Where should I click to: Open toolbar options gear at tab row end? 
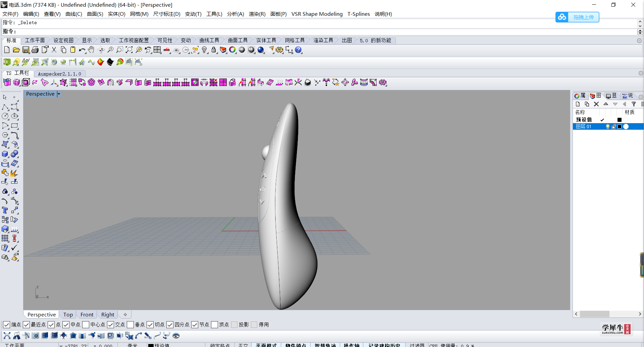point(639,41)
